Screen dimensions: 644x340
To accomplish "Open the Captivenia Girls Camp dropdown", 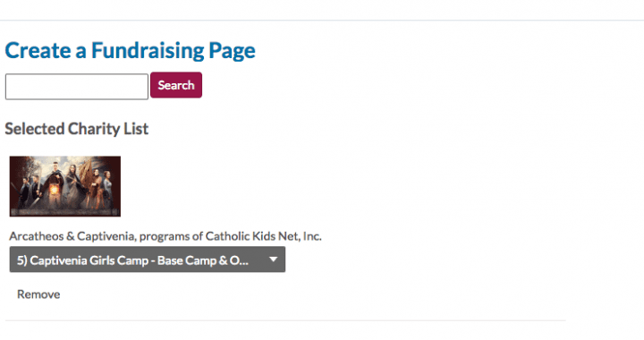I will click(148, 259).
